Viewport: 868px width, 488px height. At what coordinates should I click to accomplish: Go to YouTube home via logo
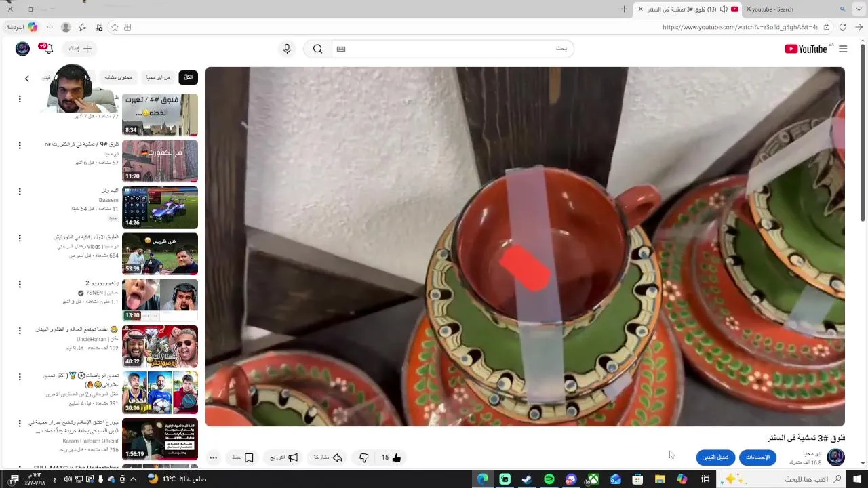806,49
